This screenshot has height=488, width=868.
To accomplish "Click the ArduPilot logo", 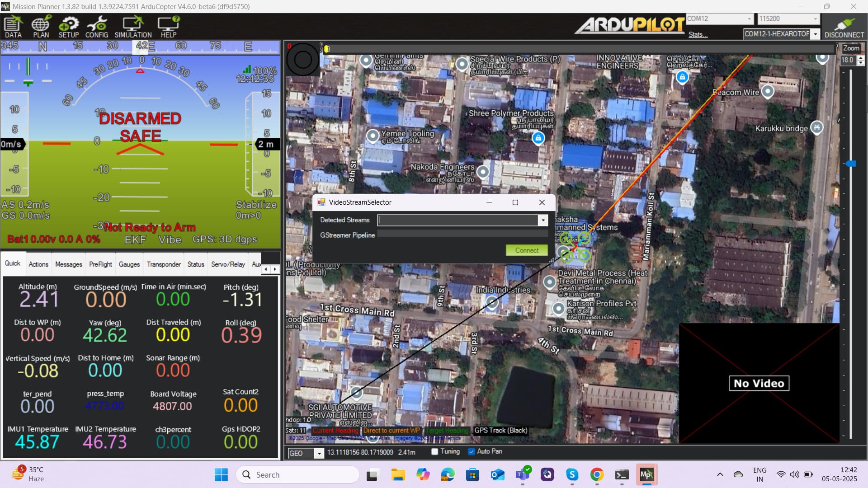I will tap(630, 25).
